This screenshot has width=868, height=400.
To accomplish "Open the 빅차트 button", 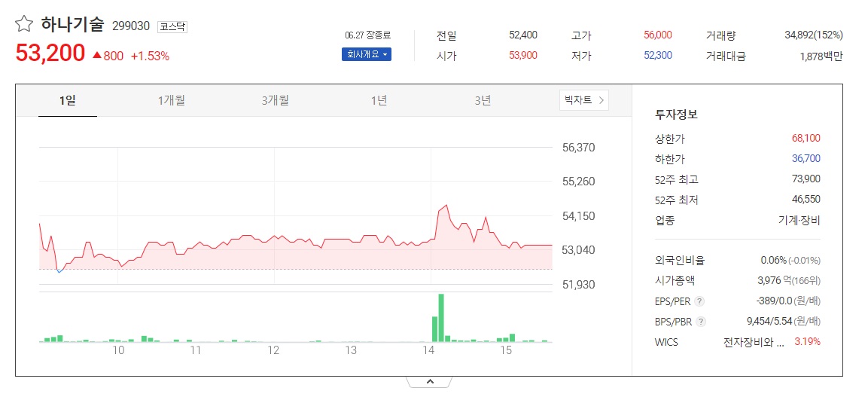I will click(x=584, y=100).
